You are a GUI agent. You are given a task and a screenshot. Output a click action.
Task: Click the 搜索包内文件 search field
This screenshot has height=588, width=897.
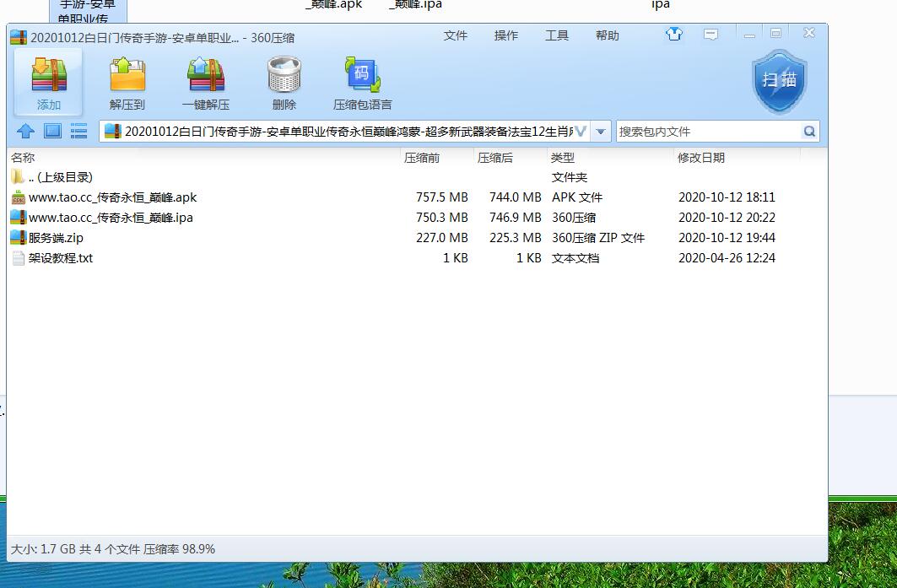click(x=707, y=132)
